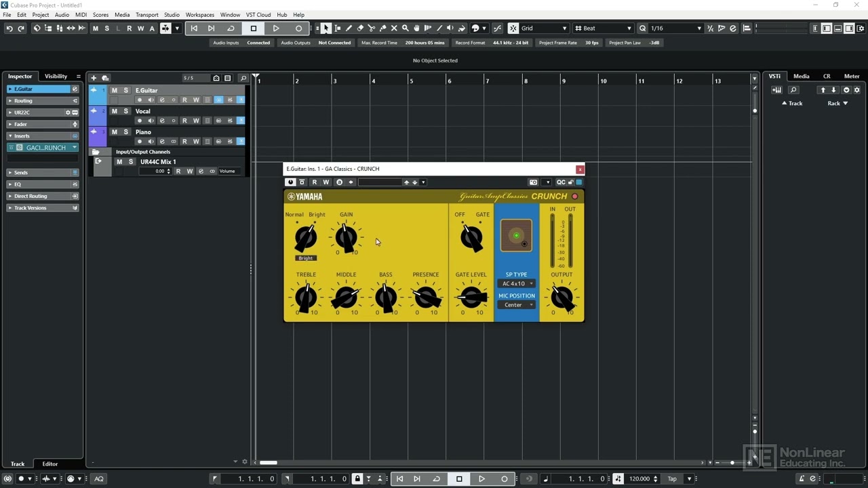Viewport: 868px width, 488px height.
Task: Click plugin snapshot camera icon
Action: tap(534, 182)
